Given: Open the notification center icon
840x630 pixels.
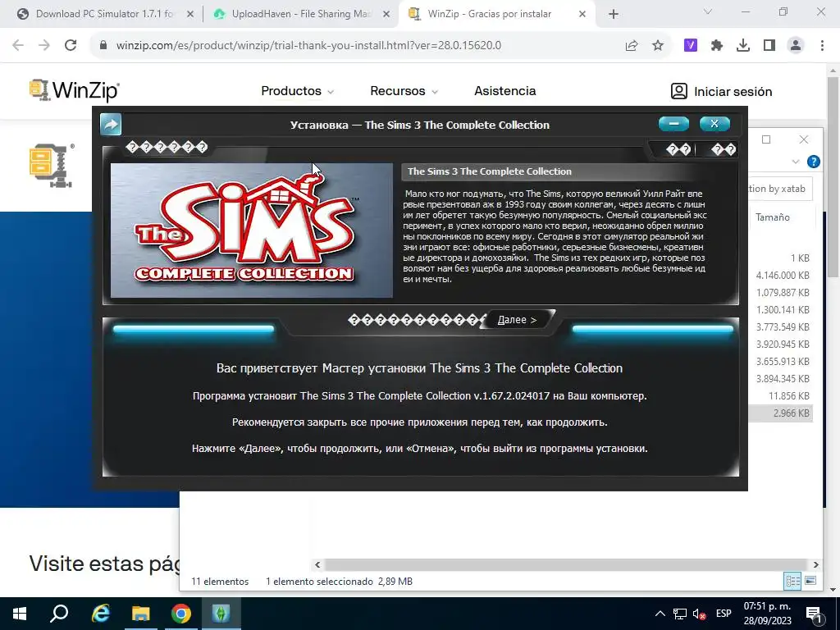Looking at the screenshot, I should click(x=815, y=614).
